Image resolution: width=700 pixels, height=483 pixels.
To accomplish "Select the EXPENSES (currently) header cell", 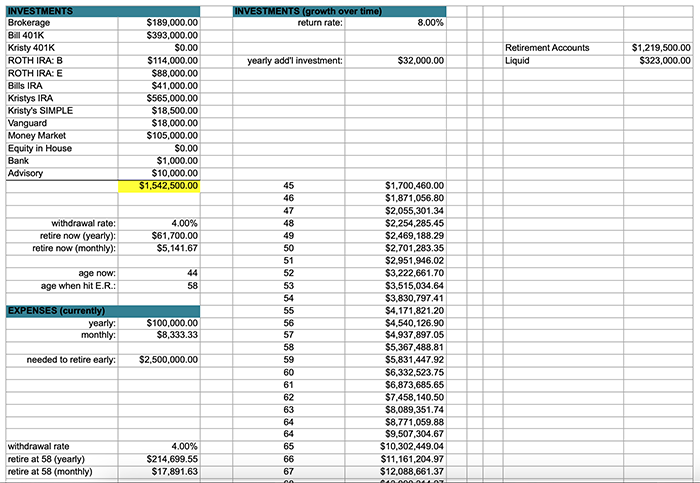I will coord(60,311).
